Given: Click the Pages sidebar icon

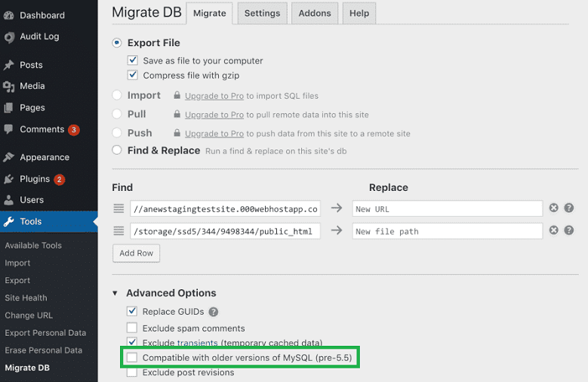Looking at the screenshot, I should coord(8,108).
